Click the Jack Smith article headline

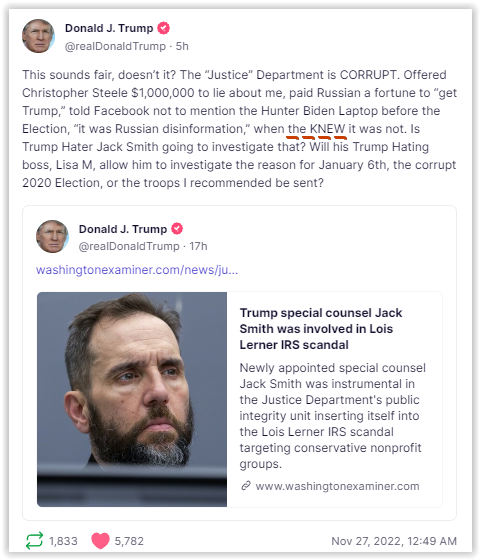click(x=321, y=329)
